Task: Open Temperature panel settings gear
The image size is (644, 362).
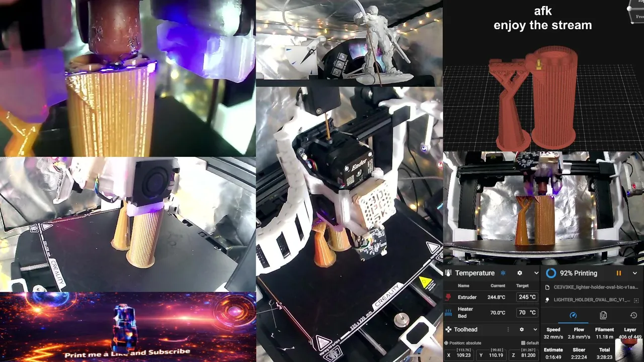Action: tap(520, 273)
